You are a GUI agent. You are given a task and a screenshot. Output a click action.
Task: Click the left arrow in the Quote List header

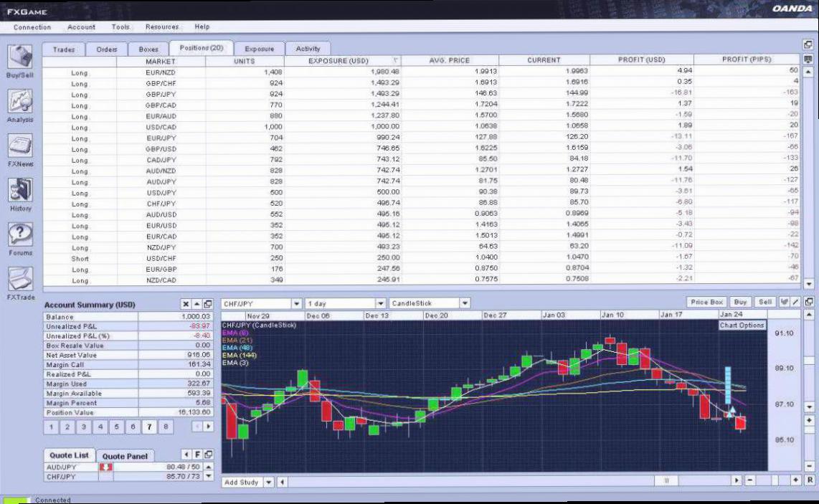186,455
